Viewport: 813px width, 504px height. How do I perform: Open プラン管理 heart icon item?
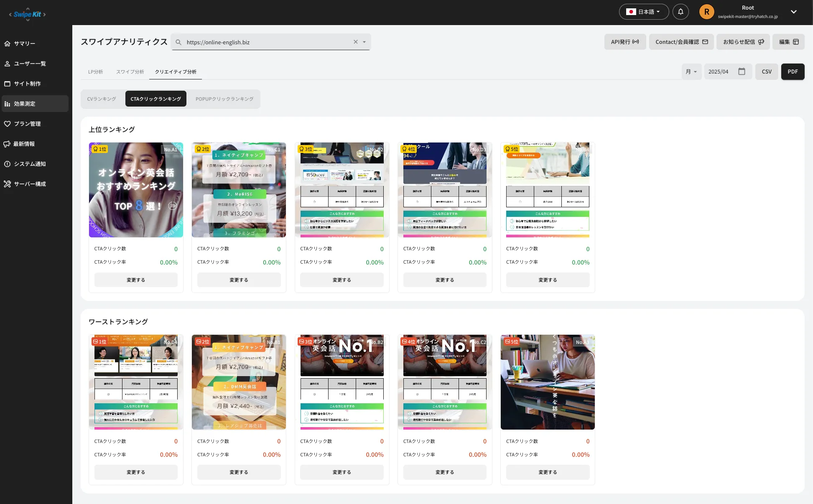(8, 124)
